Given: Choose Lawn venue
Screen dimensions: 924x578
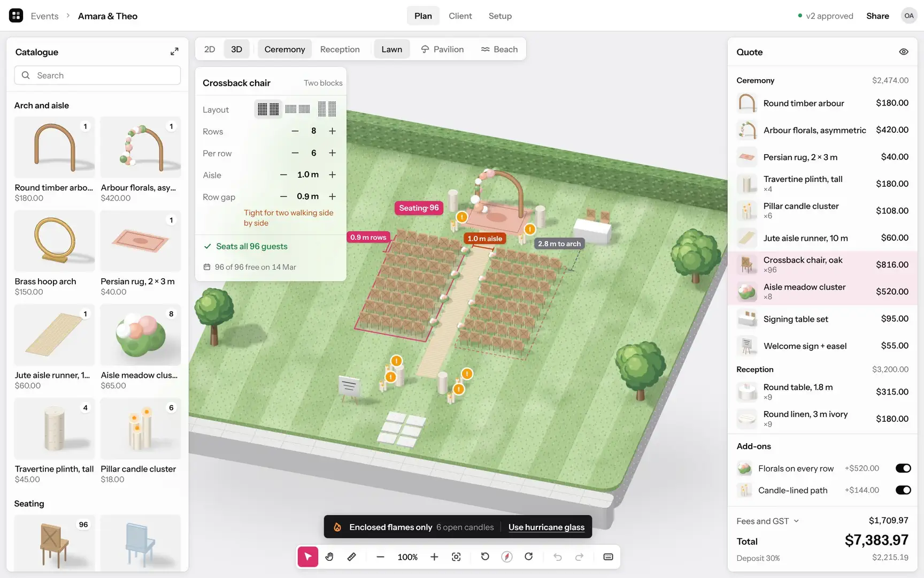Looking at the screenshot, I should (x=392, y=49).
